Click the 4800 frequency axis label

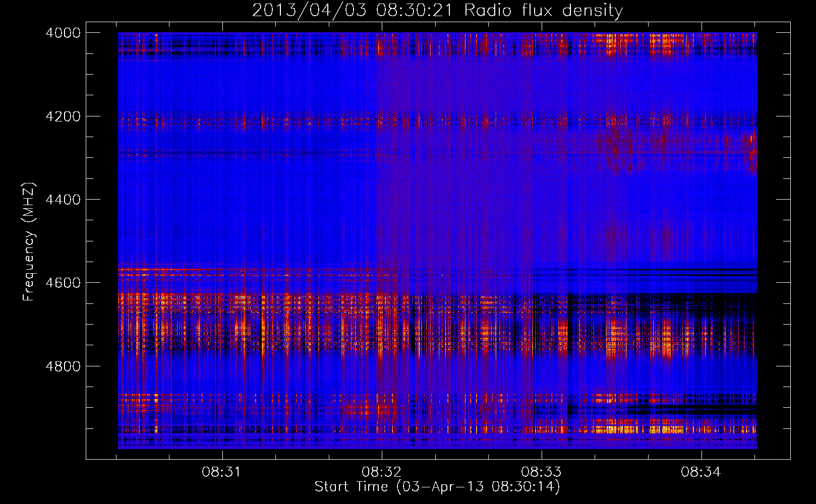click(63, 366)
